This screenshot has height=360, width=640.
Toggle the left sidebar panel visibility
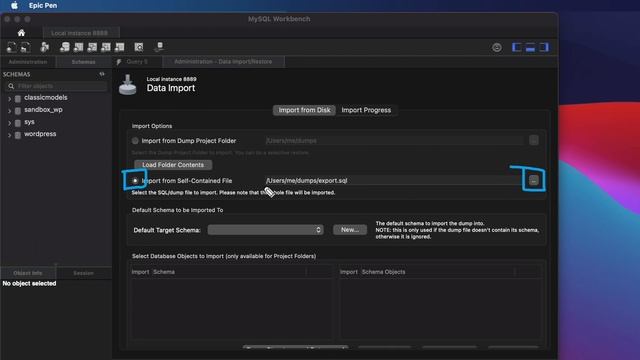point(517,47)
